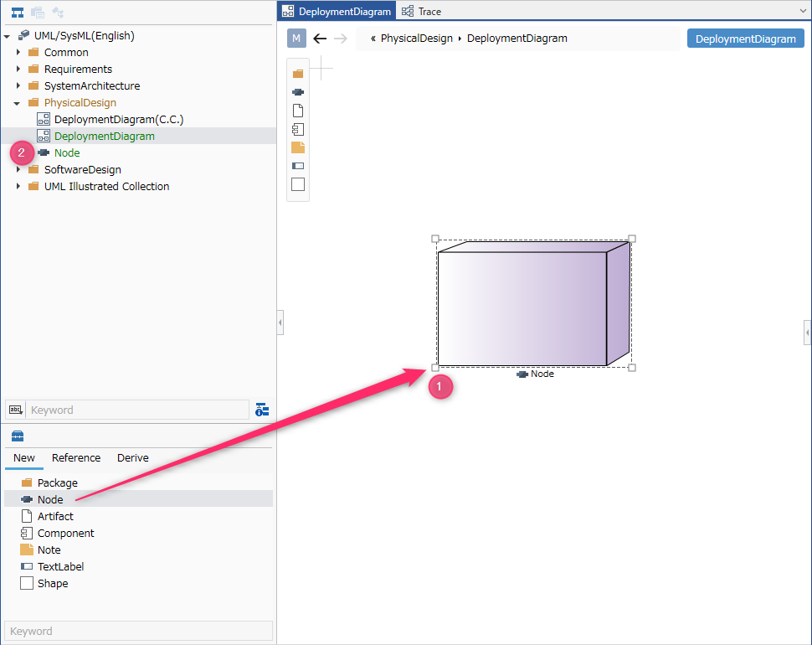Image resolution: width=812 pixels, height=645 pixels.
Task: Select the TextLabel icon in diagram palette
Action: (298, 166)
